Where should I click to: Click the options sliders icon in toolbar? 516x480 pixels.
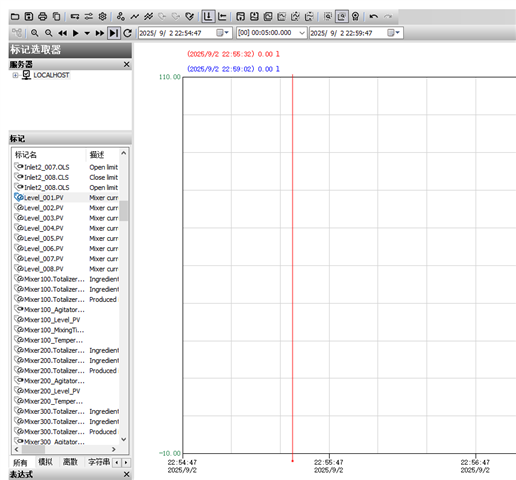pyautogui.click(x=89, y=16)
